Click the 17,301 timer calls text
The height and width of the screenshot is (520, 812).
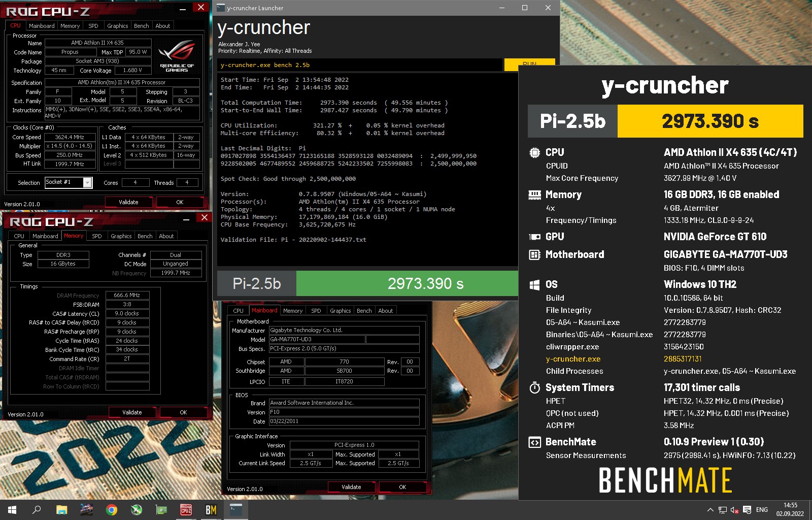pyautogui.click(x=702, y=387)
